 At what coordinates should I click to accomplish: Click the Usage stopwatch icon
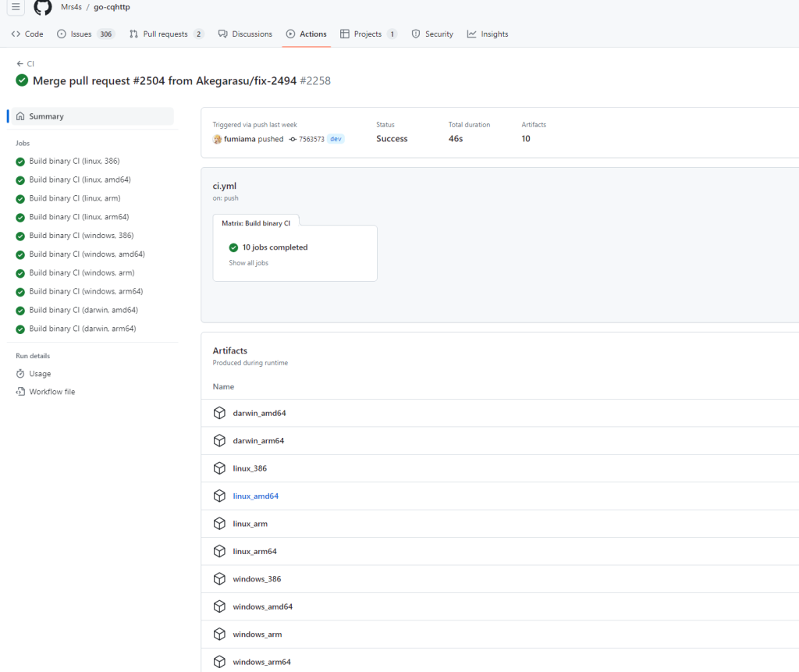pos(20,374)
